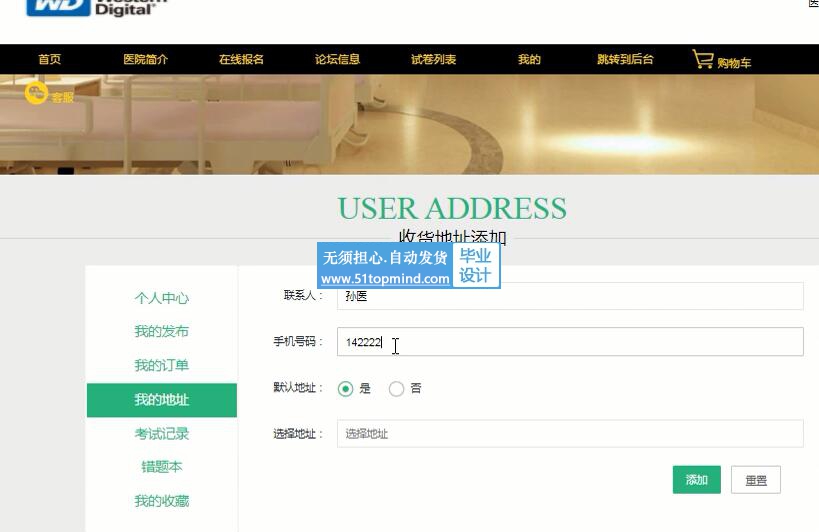Image resolution: width=819 pixels, height=532 pixels.
Task: Click the 默认地址 field label
Action: (x=298, y=387)
